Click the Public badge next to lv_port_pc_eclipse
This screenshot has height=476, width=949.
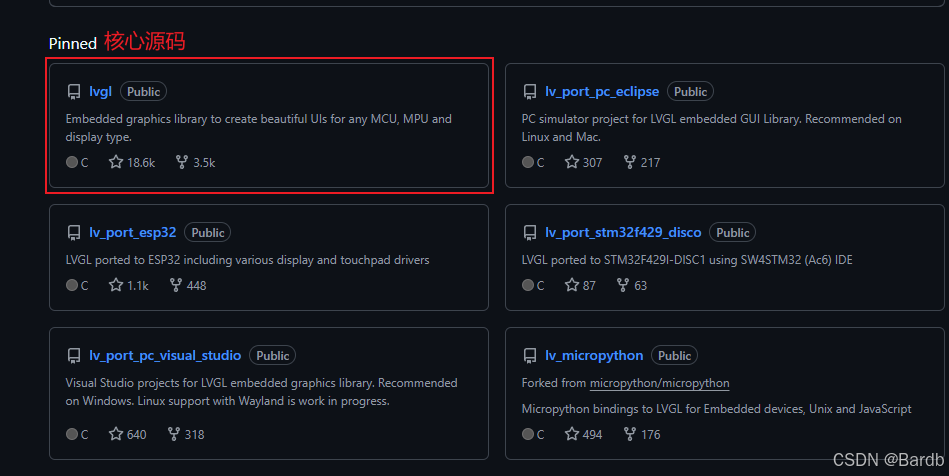[x=690, y=91]
